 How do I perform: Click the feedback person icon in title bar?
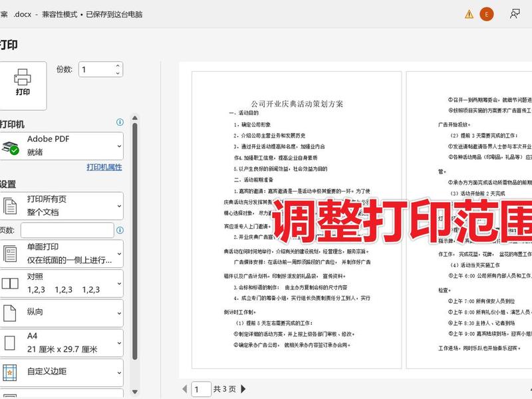point(515,14)
